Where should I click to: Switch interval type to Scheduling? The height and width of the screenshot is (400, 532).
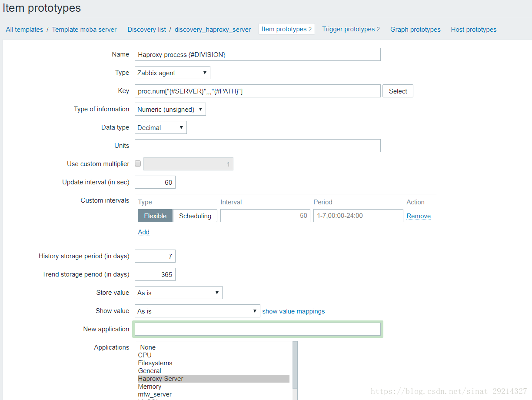tap(195, 216)
